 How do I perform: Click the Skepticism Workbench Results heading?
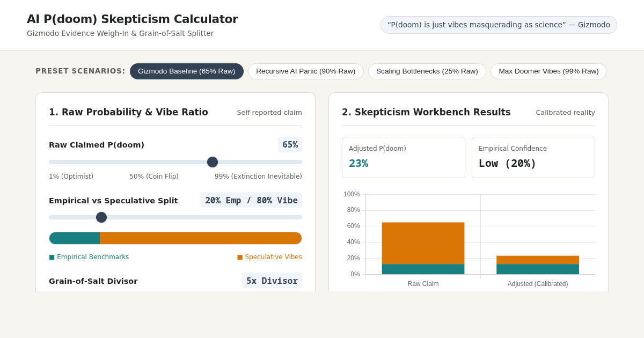pos(426,112)
